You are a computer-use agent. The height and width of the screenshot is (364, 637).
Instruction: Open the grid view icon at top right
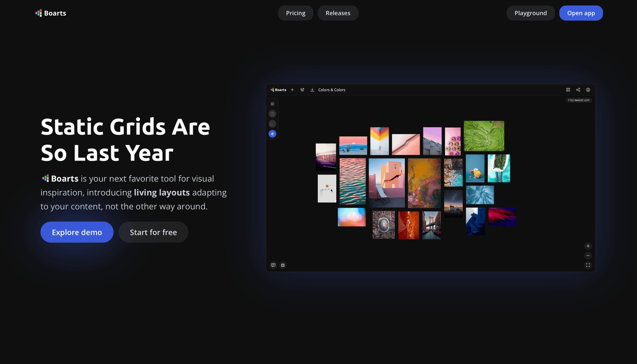coord(568,90)
